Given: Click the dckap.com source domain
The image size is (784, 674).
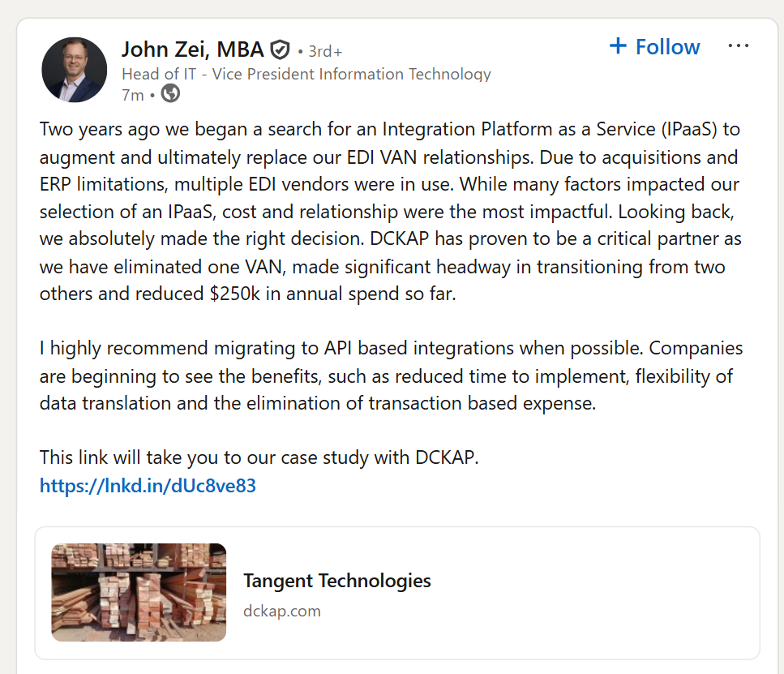Looking at the screenshot, I should click(281, 611).
